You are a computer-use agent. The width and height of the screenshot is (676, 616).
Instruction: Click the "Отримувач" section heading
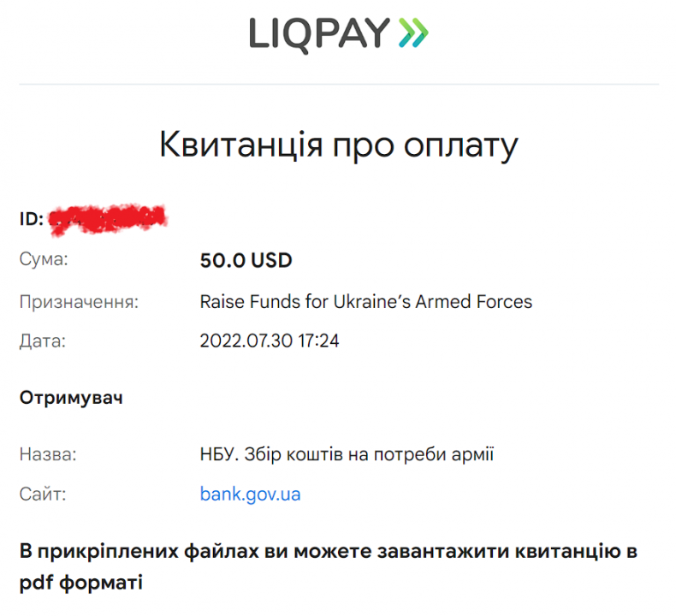[71, 399]
